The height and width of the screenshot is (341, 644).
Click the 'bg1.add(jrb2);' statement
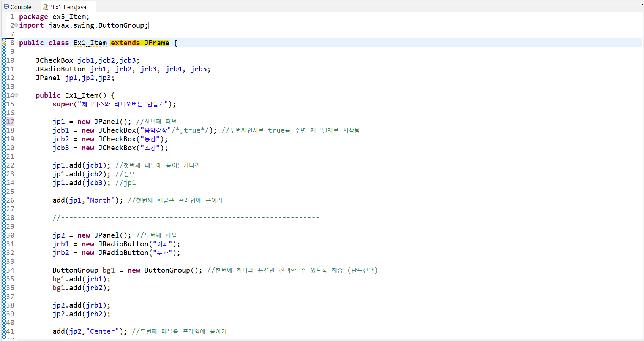pyautogui.click(x=82, y=288)
